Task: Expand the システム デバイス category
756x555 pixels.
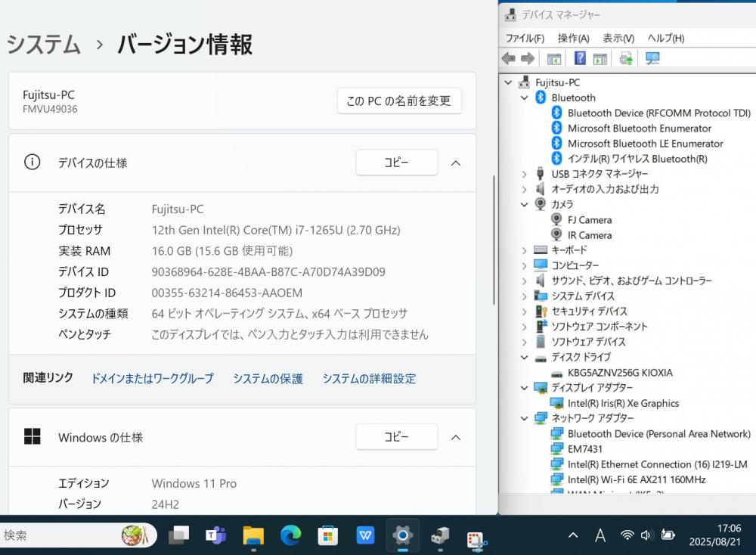Action: [x=525, y=296]
